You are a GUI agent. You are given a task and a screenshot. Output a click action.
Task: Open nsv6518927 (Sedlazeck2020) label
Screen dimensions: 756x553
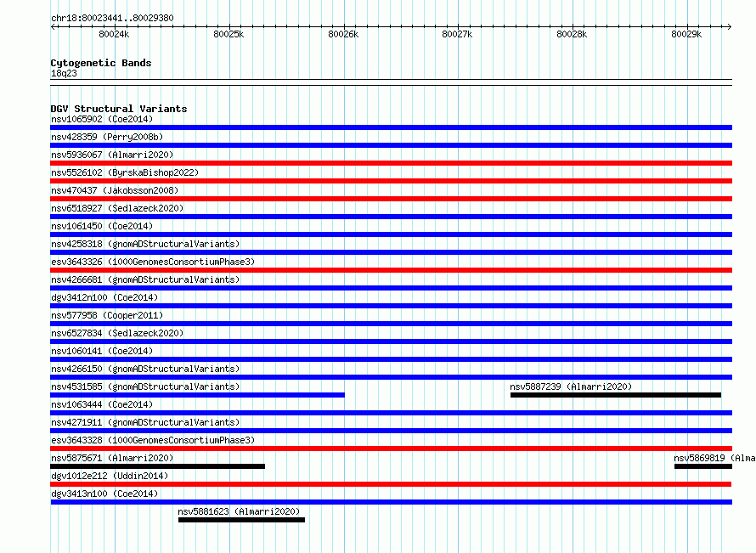(117, 208)
